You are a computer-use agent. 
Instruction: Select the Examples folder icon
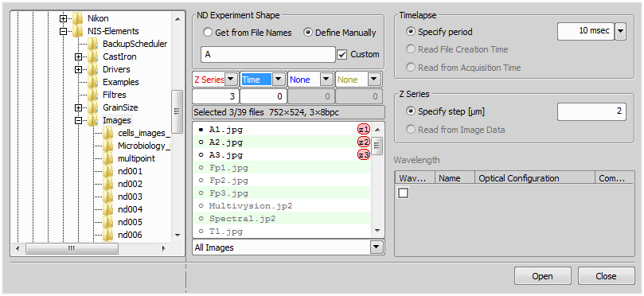coord(93,82)
